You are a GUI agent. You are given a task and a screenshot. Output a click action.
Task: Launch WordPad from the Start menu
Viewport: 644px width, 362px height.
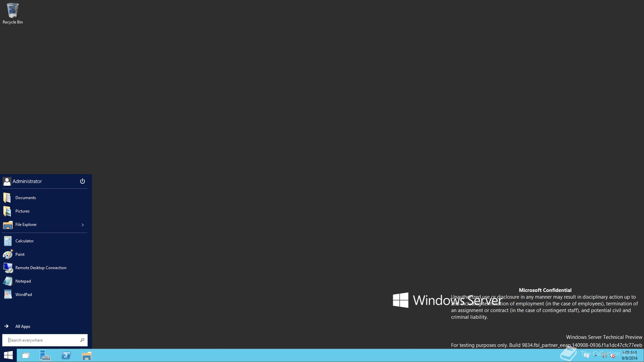[45, 295]
